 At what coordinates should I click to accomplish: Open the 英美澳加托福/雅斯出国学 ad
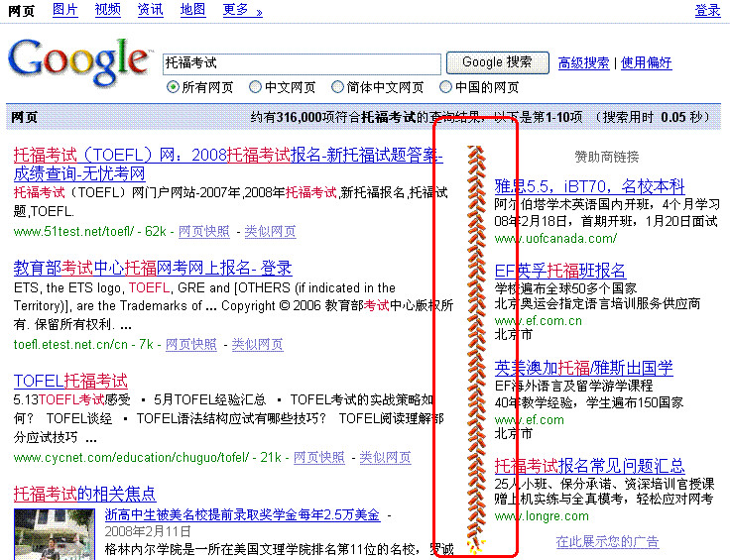[x=583, y=368]
